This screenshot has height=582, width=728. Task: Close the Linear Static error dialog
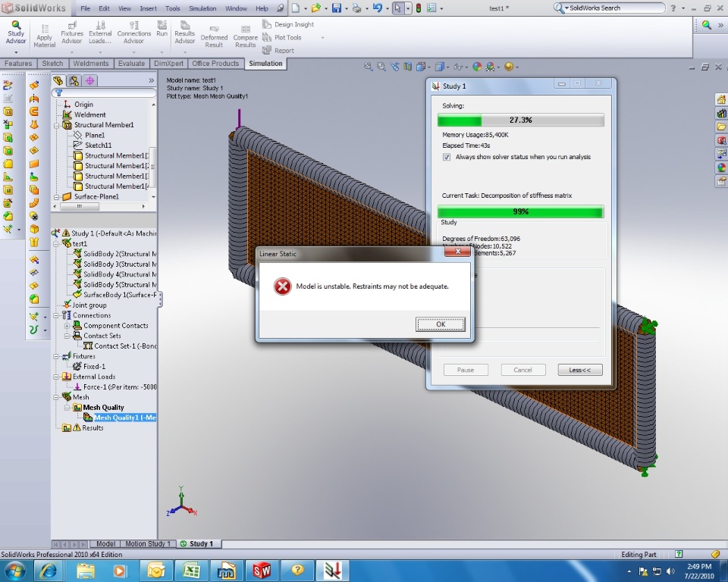coord(457,252)
